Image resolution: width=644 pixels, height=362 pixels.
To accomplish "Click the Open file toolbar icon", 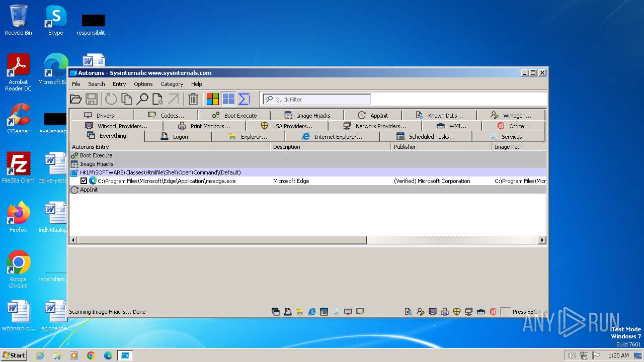I will (x=75, y=99).
